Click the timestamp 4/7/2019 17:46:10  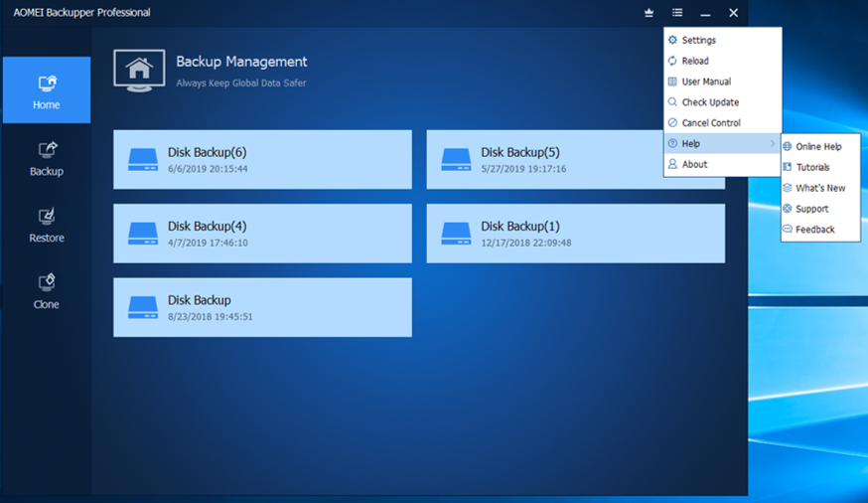point(208,243)
